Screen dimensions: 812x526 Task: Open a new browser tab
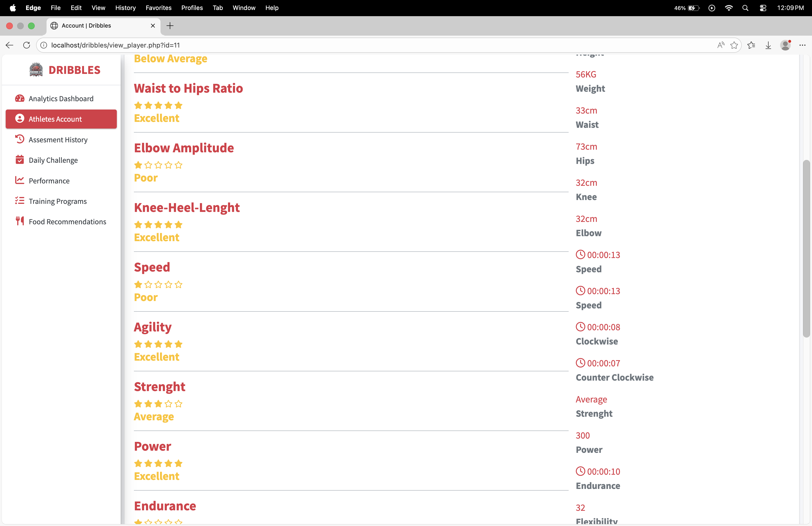click(x=170, y=26)
